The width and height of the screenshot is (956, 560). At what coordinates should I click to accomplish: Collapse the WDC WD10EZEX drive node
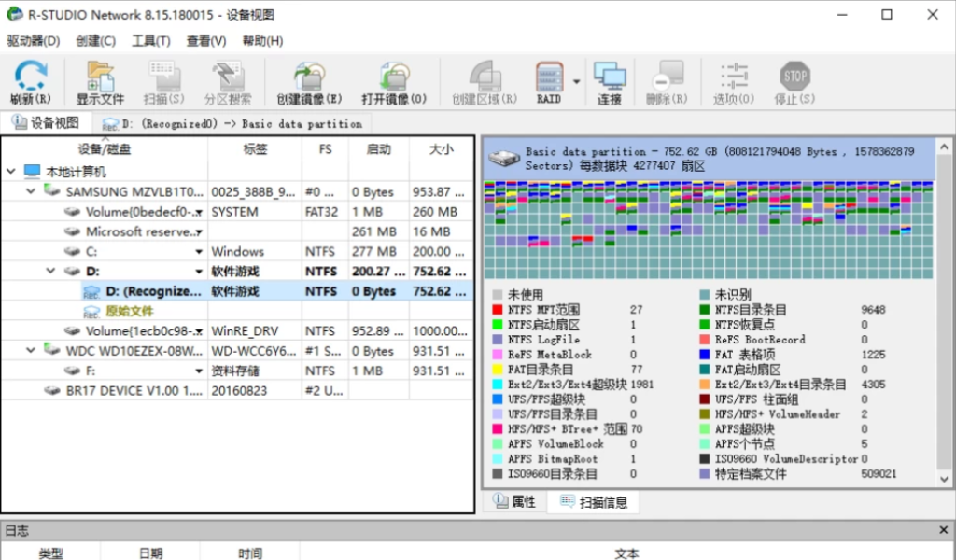(32, 351)
